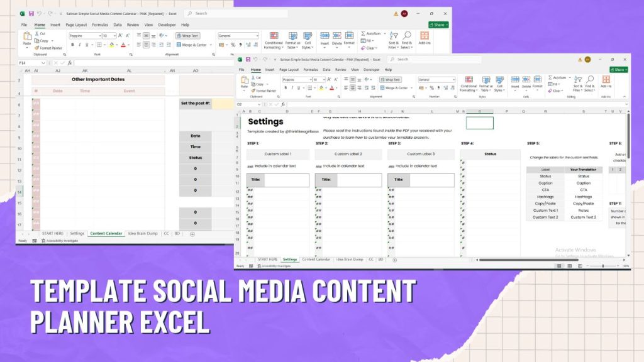Open Find & Select in the front window
The image size is (644, 362).
click(590, 84)
